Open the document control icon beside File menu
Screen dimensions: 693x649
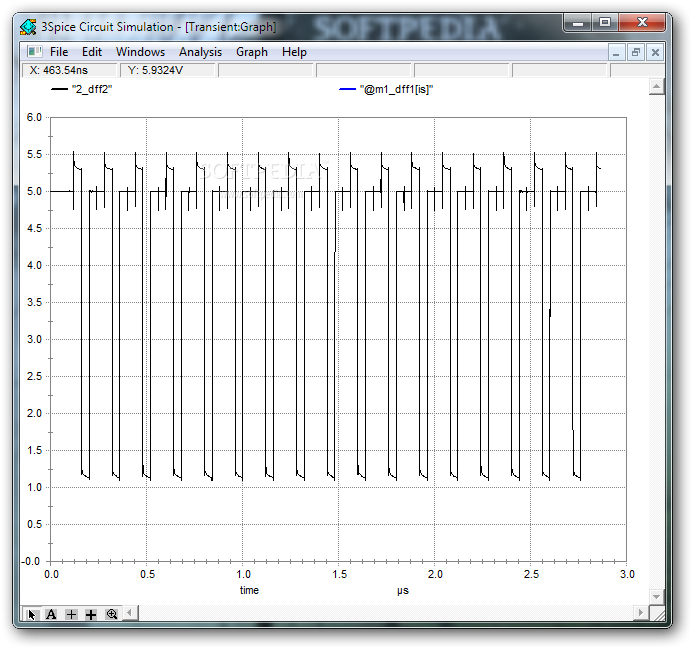tap(34, 52)
